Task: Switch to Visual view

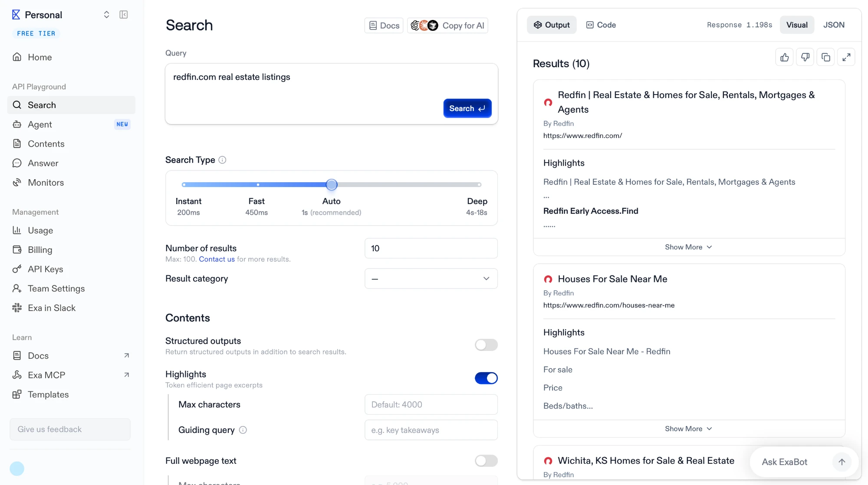Action: (x=797, y=25)
